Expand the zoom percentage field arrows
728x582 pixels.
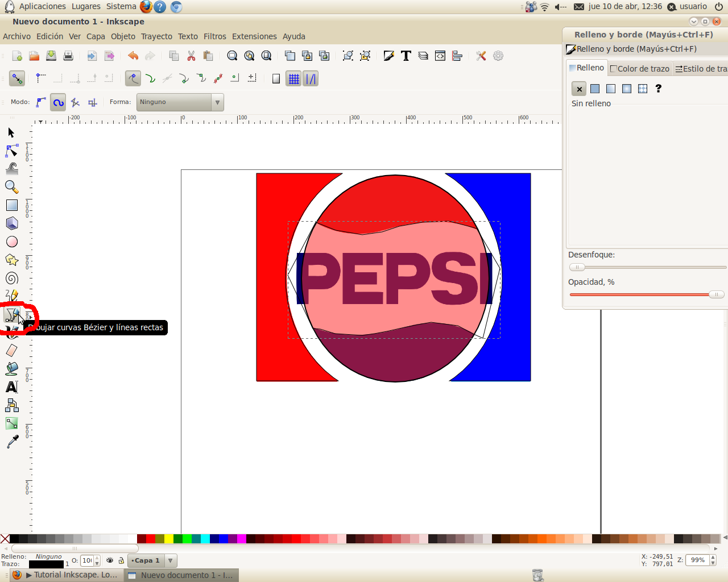tap(712, 560)
